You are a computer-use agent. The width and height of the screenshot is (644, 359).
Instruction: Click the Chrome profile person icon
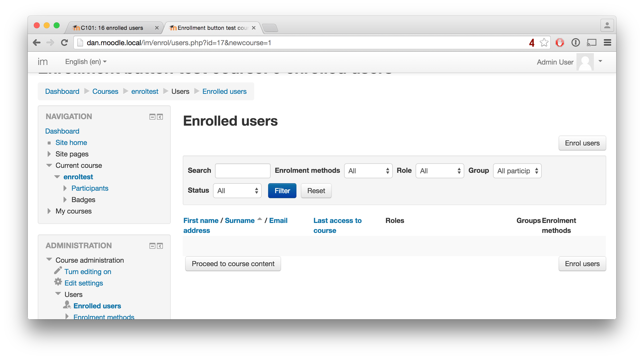point(607,26)
